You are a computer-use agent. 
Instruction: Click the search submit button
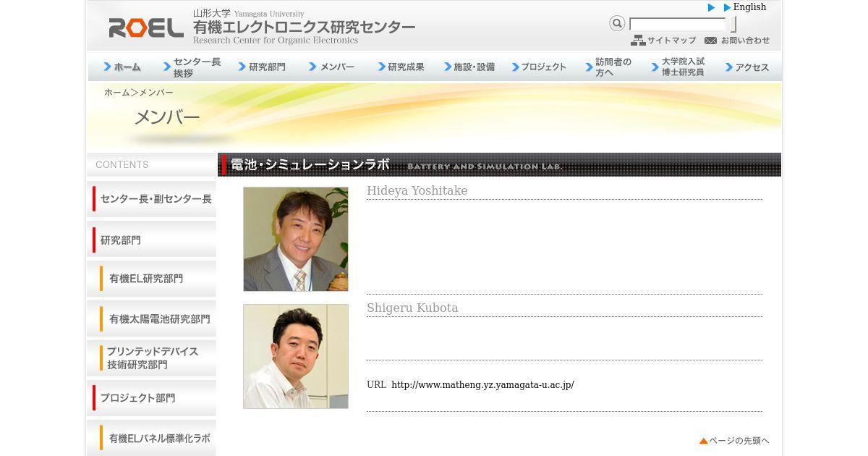tap(733, 24)
